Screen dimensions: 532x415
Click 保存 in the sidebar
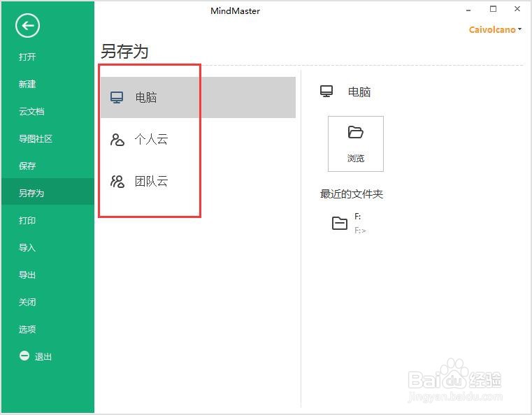(27, 166)
